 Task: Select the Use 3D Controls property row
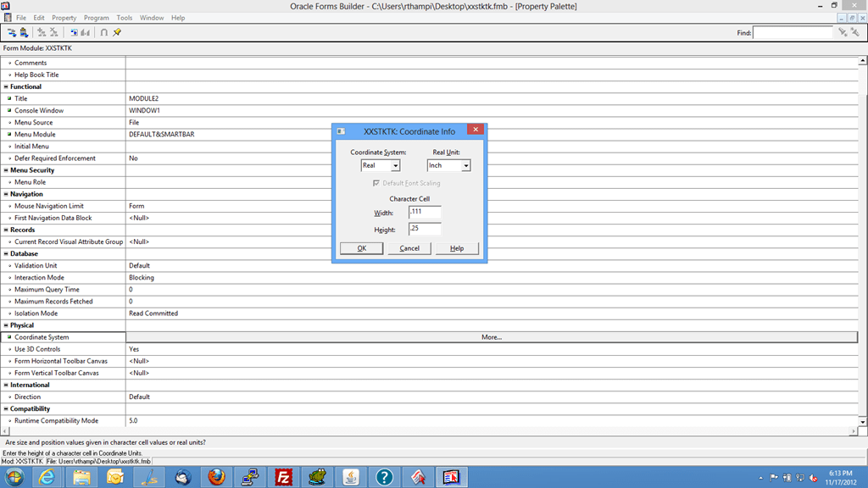pos(430,349)
